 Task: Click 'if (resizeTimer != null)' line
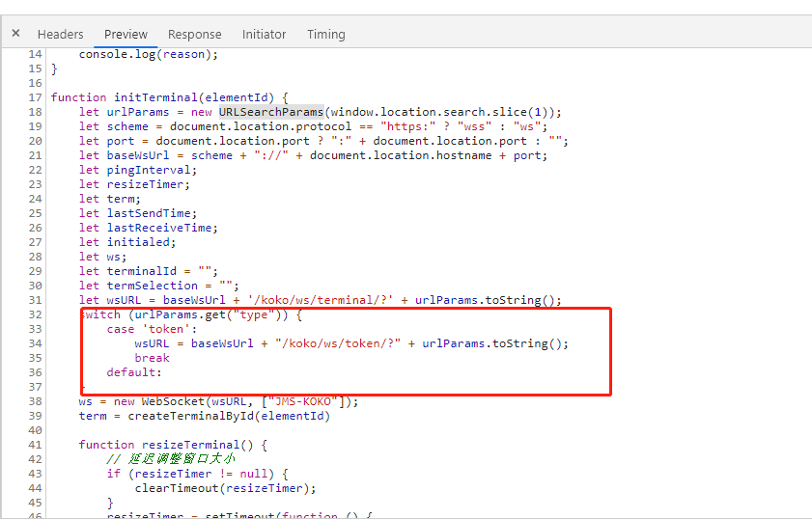197,474
